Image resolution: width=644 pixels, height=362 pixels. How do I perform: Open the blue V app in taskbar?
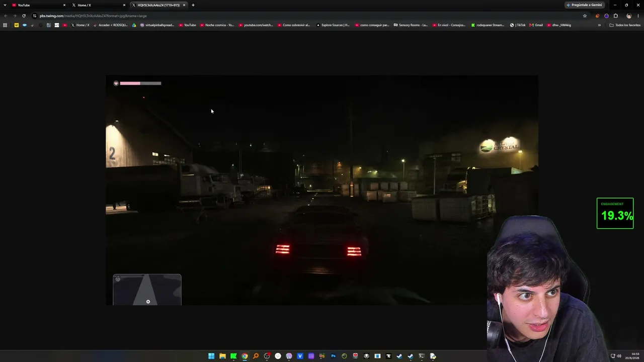(x=300, y=356)
